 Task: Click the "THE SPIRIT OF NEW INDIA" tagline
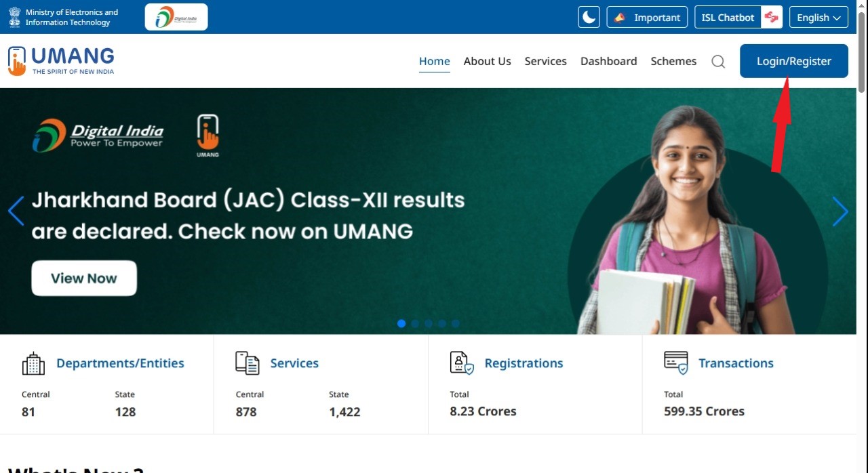[73, 71]
